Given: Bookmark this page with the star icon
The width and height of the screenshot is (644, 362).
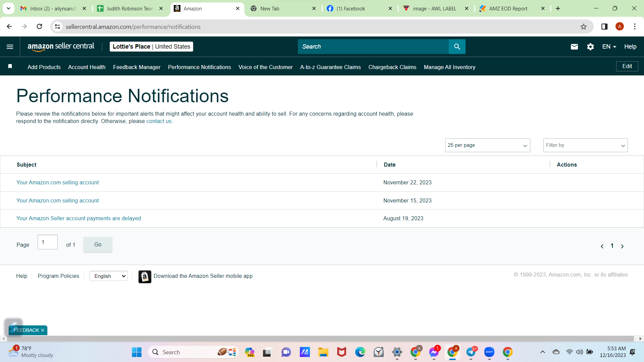Looking at the screenshot, I should [x=584, y=27].
